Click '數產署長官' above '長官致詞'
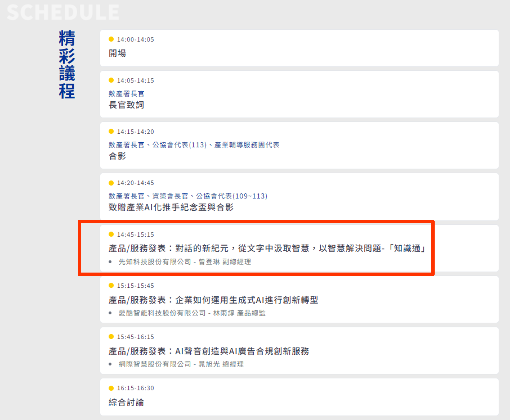Viewport: 510px width, 420px height. pos(126,94)
